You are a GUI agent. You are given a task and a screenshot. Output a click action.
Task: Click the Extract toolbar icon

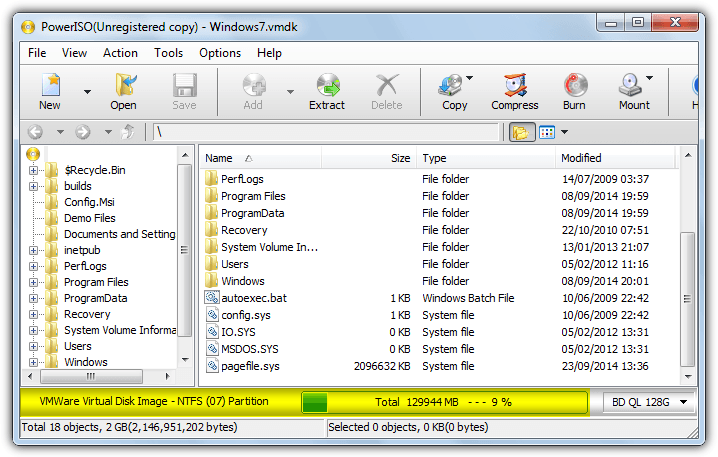tap(328, 85)
